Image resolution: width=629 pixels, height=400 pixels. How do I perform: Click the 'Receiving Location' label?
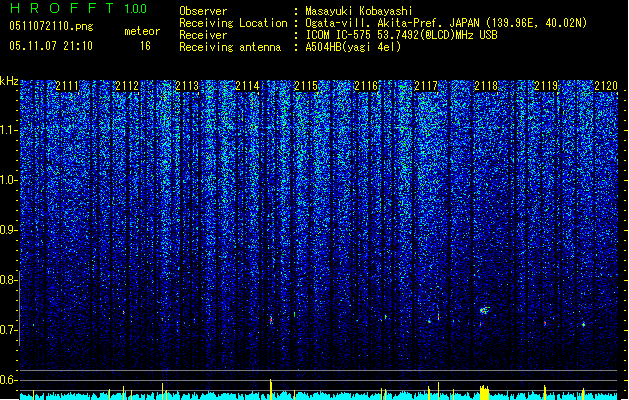pyautogui.click(x=233, y=23)
